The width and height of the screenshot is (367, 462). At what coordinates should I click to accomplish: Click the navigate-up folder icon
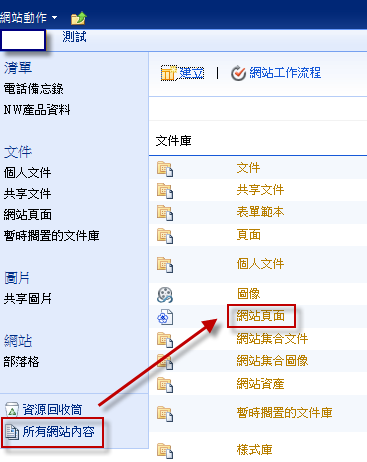(79, 18)
